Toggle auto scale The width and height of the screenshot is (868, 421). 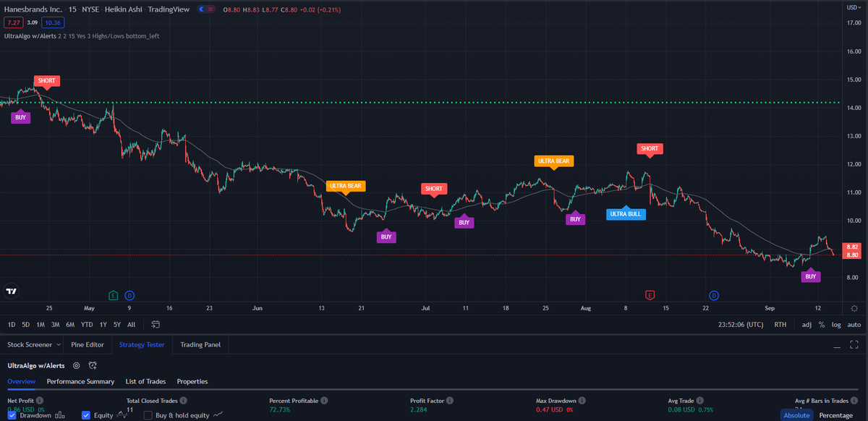point(854,325)
